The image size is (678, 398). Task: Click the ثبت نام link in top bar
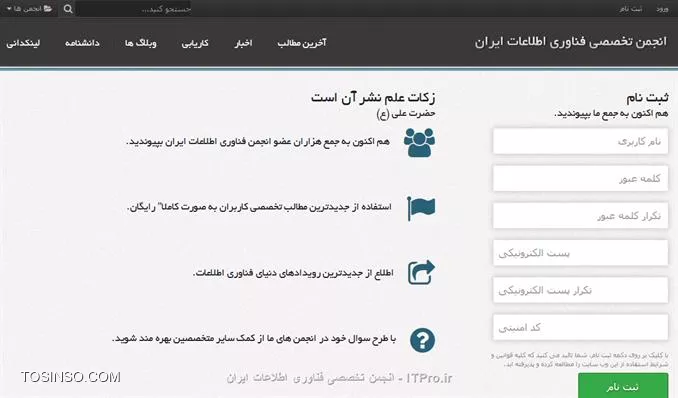coord(631,9)
